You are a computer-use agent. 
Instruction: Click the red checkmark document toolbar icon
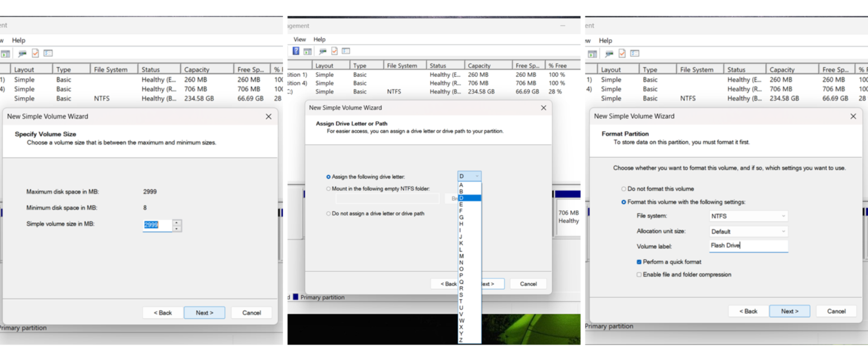tap(333, 51)
